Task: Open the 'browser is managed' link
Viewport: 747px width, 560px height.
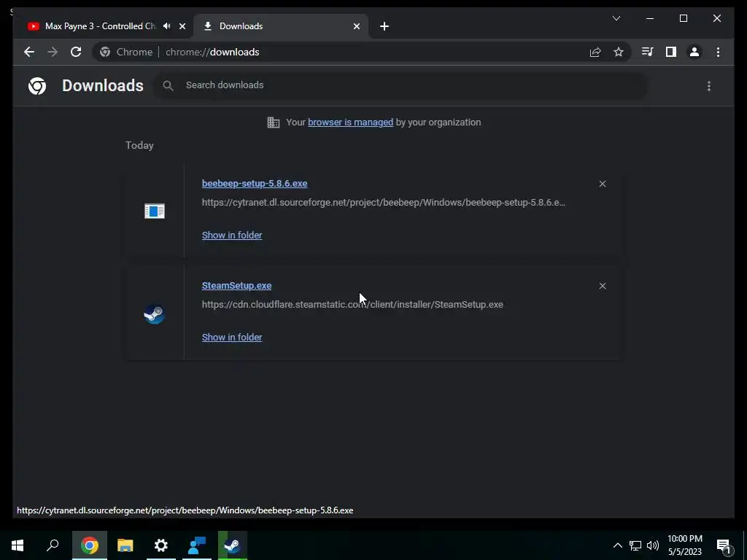Action: pyautogui.click(x=350, y=122)
